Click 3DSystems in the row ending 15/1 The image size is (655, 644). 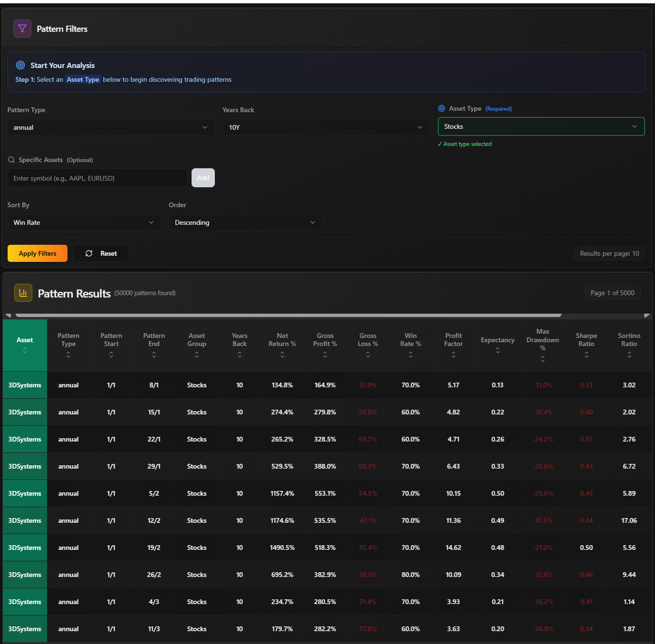pos(25,412)
